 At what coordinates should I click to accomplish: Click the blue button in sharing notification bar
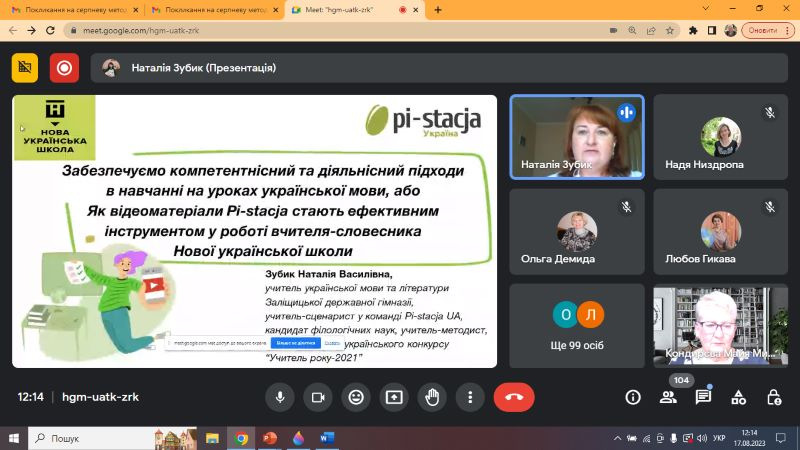point(295,343)
